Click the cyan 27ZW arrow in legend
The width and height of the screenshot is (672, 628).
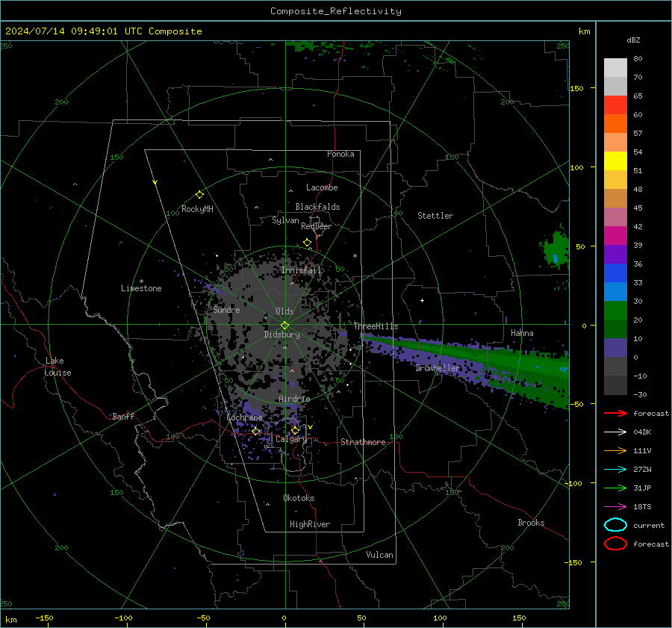point(615,470)
